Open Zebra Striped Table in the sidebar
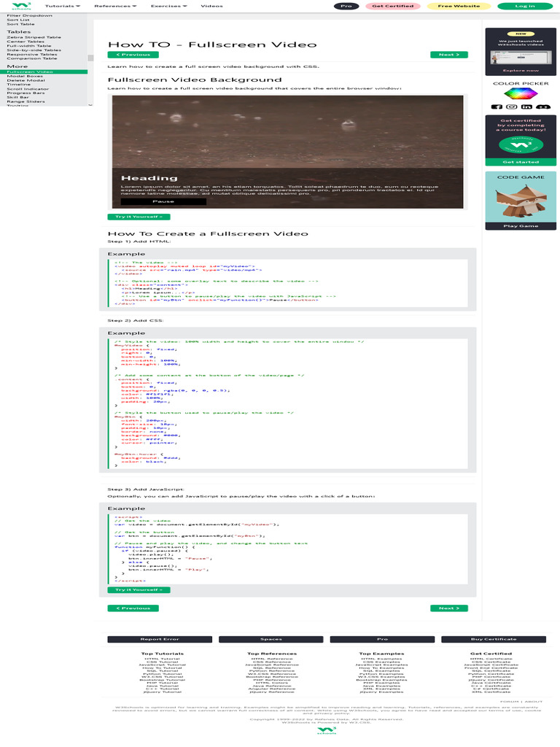This screenshot has width=560, height=747. coord(34,37)
